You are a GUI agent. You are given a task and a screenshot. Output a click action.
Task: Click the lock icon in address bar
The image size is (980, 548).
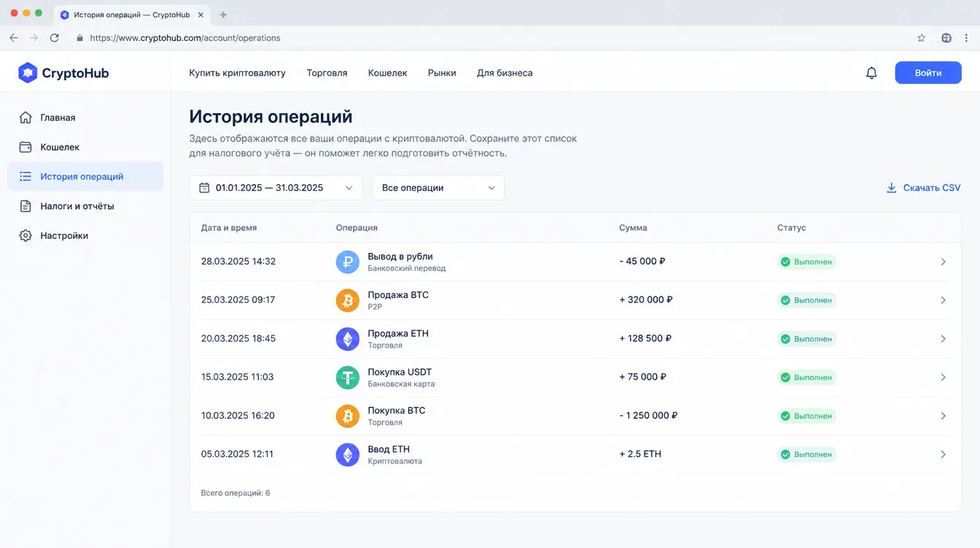point(80,38)
